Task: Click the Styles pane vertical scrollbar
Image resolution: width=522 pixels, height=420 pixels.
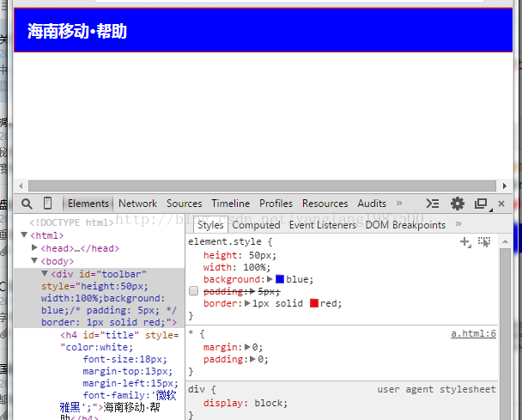Action: pos(505,334)
